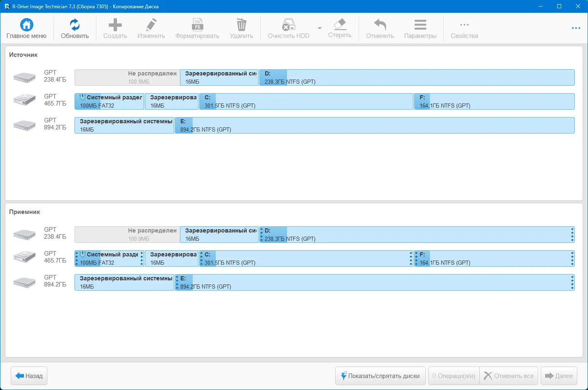
Task: Select source partition C: 301.5ГБ NTFS
Action: [306, 101]
